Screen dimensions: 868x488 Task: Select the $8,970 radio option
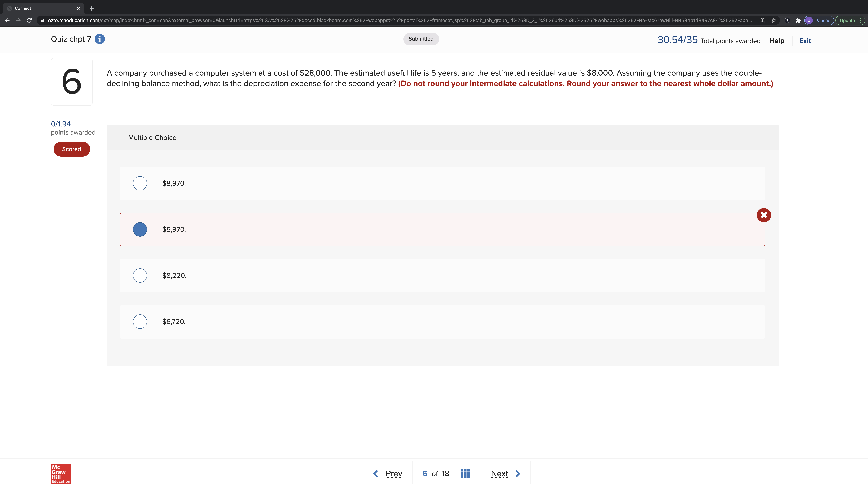click(140, 183)
